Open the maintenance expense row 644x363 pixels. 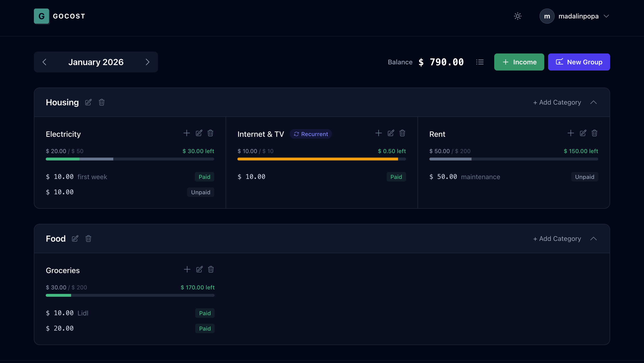[x=514, y=177]
